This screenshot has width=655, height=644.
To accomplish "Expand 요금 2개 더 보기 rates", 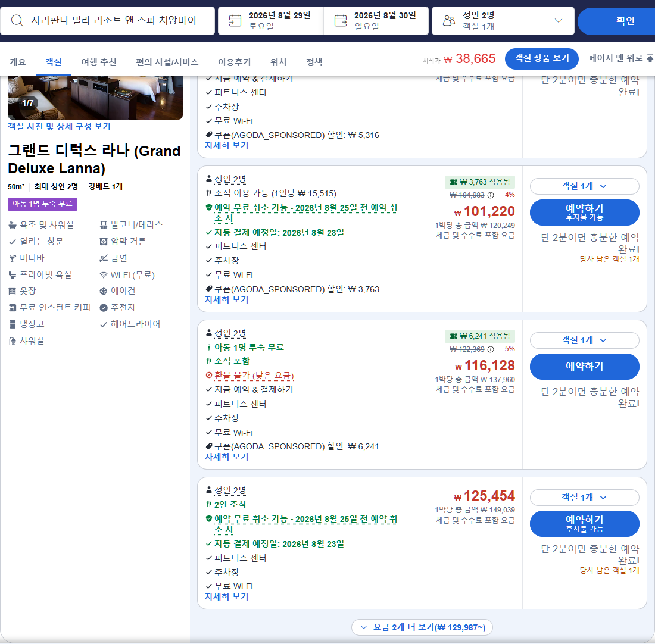I will pyautogui.click(x=422, y=627).
